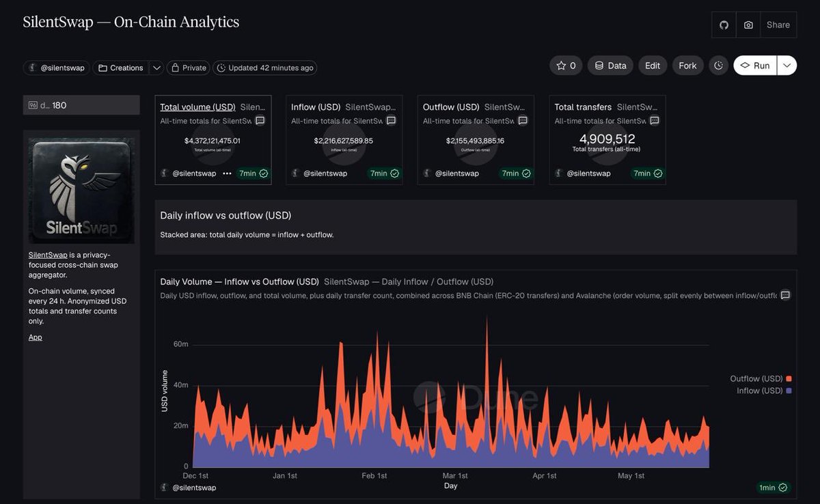This screenshot has height=504, width=820.
Task: Click the dashboard parameter field showing 180
Action: pyautogui.click(x=81, y=105)
